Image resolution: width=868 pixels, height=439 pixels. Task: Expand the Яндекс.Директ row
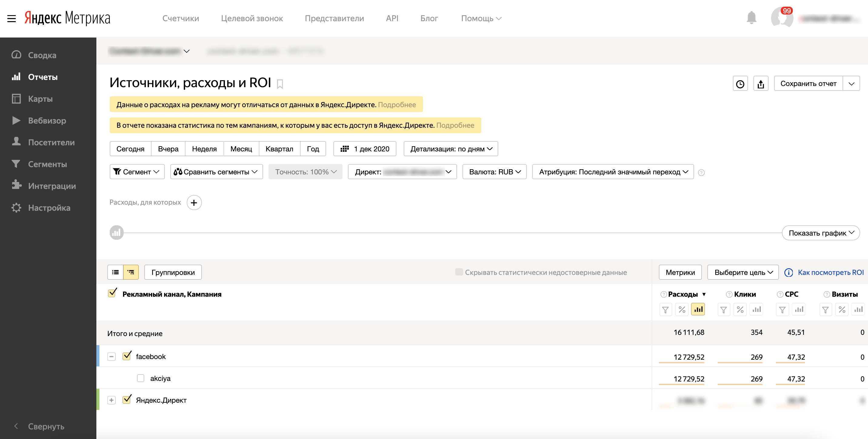click(112, 400)
